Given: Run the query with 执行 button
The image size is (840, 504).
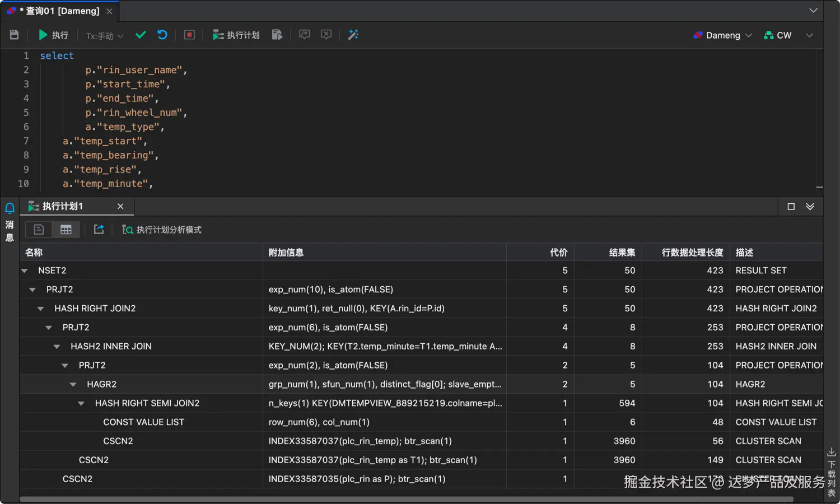Looking at the screenshot, I should point(53,35).
